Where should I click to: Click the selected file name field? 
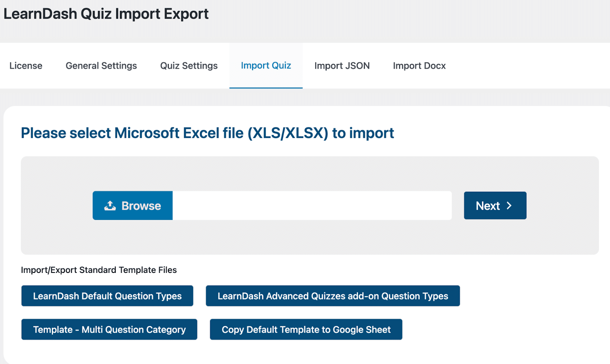click(x=312, y=205)
